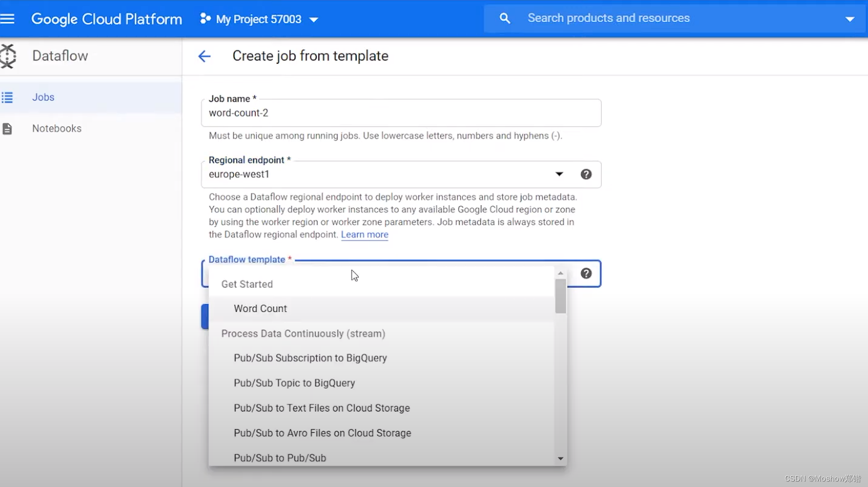The height and width of the screenshot is (487, 868).
Task: Select the europe-west1 regional endpoint box
Action: pyautogui.click(x=401, y=174)
